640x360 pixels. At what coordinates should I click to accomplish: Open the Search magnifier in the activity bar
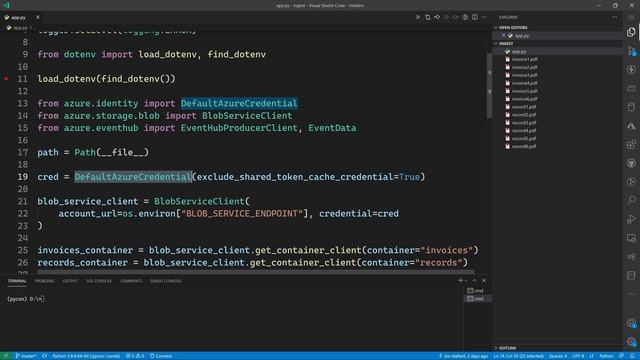click(x=631, y=200)
